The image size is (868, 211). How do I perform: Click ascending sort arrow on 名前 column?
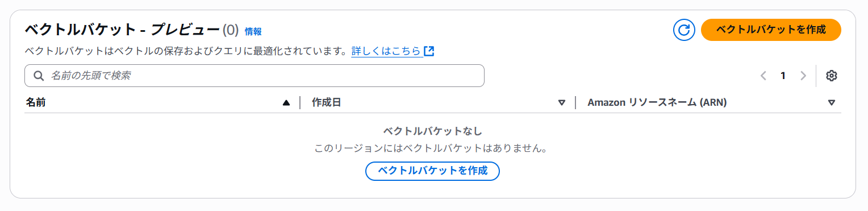point(286,103)
